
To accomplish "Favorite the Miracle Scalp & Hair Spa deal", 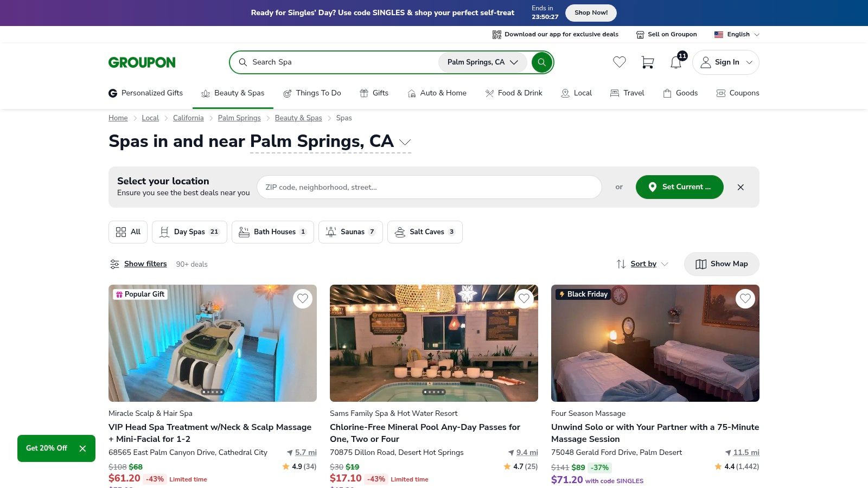I will (303, 298).
